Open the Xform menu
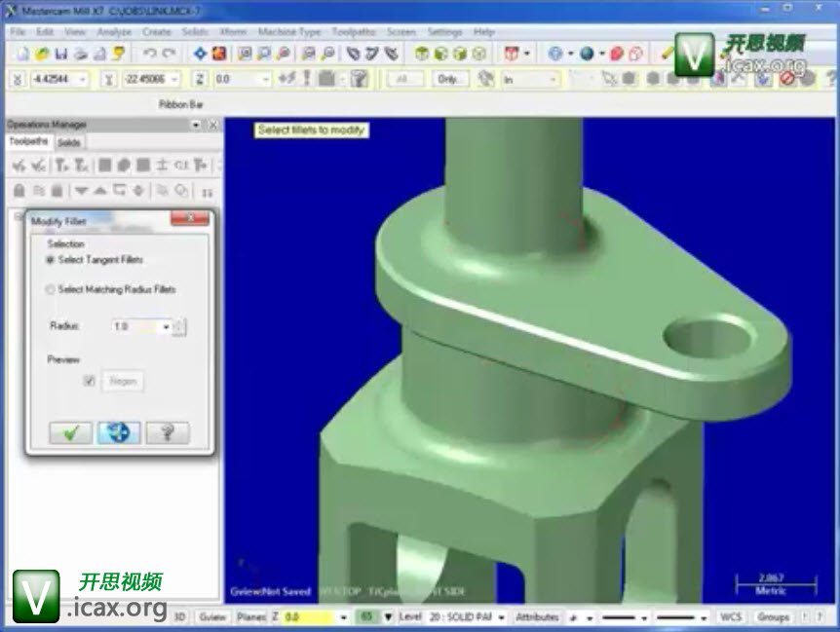 pyautogui.click(x=233, y=32)
